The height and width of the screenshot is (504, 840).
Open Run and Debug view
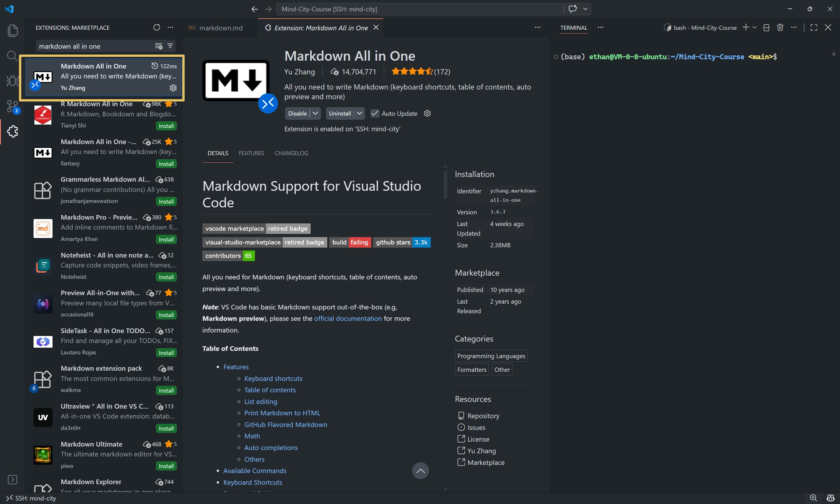point(13,81)
